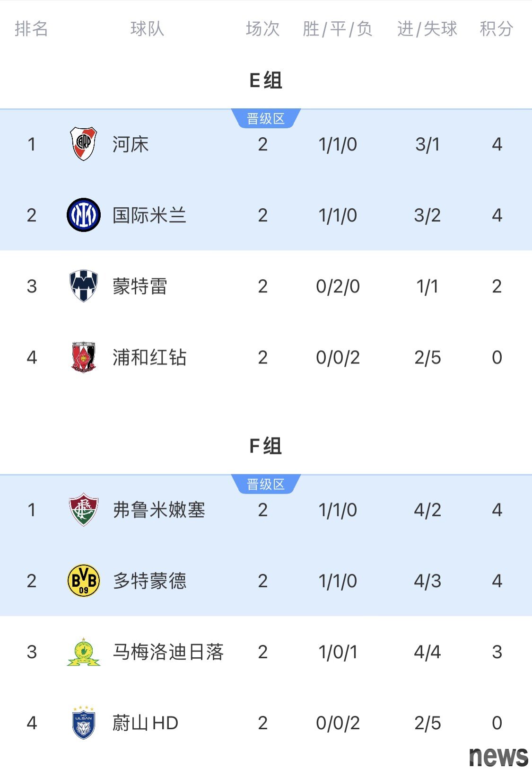This screenshot has height=769, width=532.
Task: Open the 国际米兰 team link
Action: [149, 215]
